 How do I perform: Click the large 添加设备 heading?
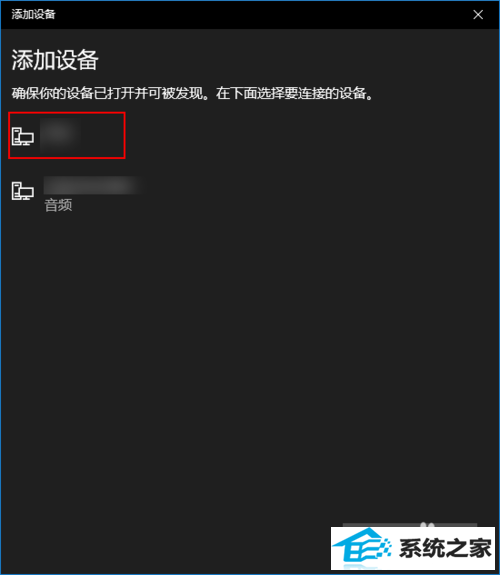point(55,60)
